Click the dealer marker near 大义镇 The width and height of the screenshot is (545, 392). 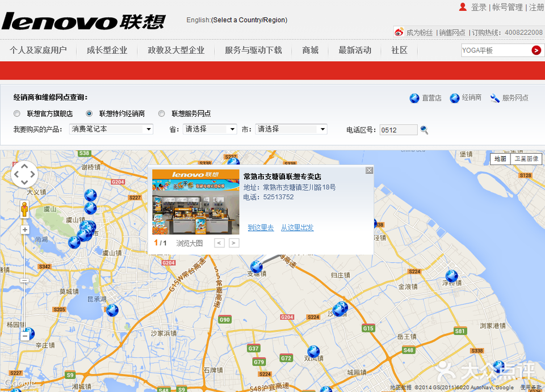tap(90, 195)
